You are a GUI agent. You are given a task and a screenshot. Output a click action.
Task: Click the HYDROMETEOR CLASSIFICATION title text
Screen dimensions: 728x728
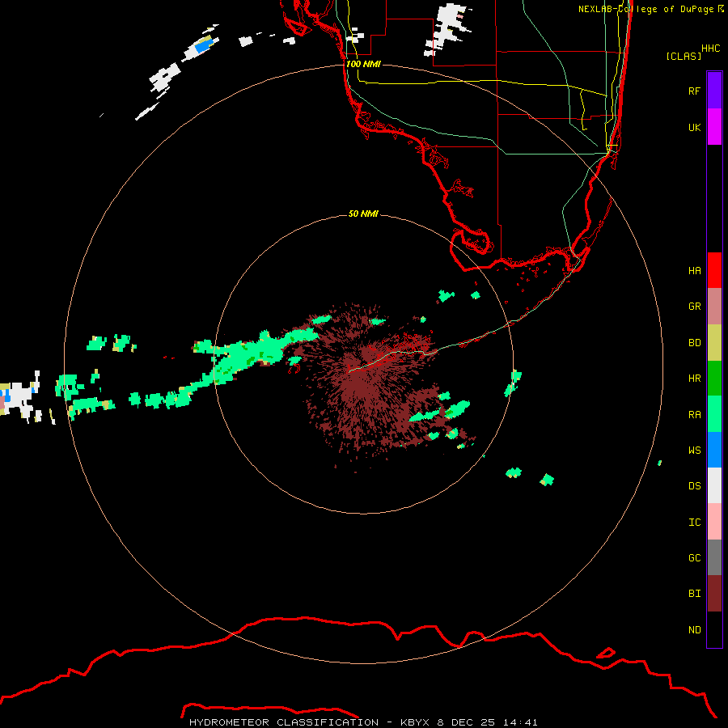pyautogui.click(x=284, y=722)
